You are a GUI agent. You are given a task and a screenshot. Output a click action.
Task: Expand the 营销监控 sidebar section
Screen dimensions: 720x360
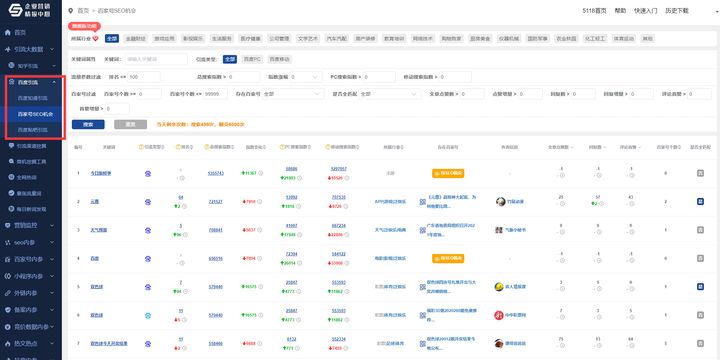(x=31, y=225)
